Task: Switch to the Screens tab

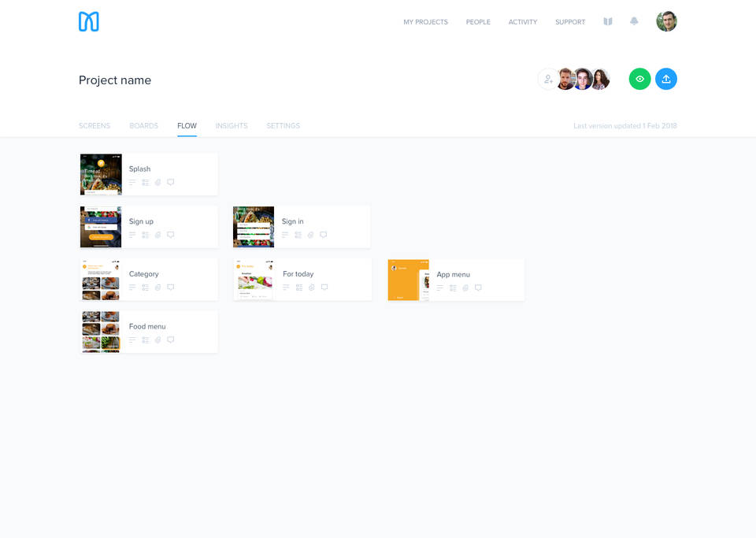Action: click(x=94, y=126)
